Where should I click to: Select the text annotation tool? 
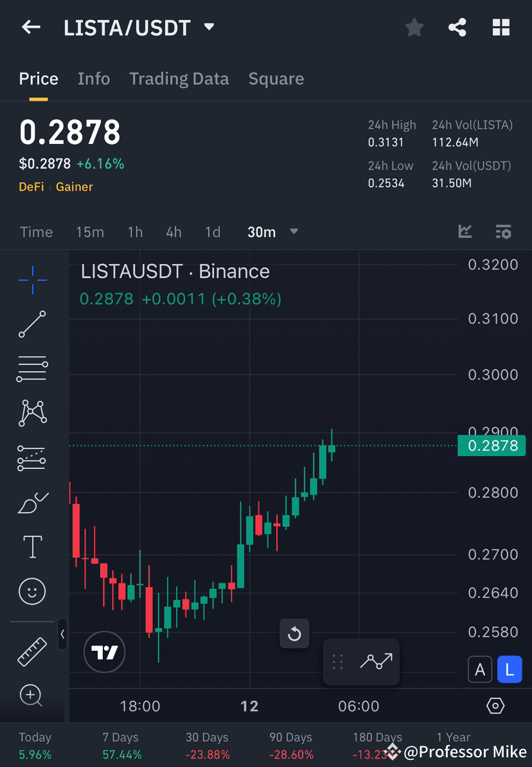[32, 546]
